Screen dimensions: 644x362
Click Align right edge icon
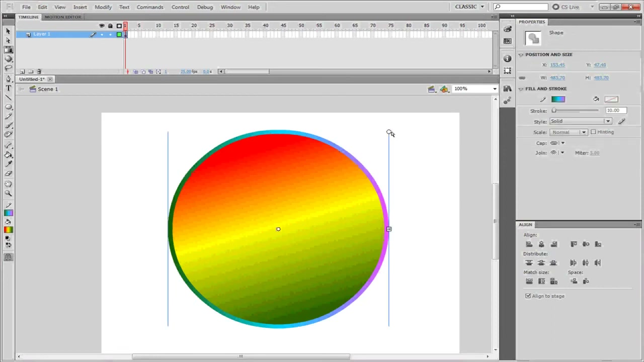pos(554,244)
